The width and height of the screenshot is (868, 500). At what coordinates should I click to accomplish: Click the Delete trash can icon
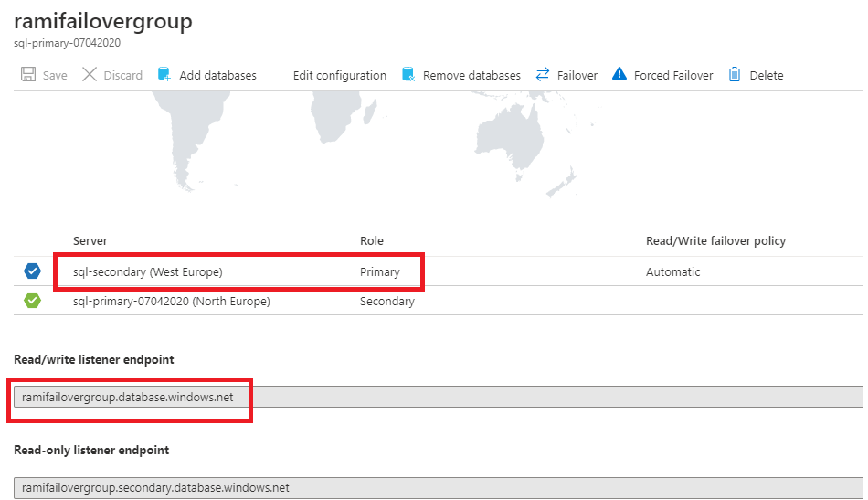pos(735,75)
